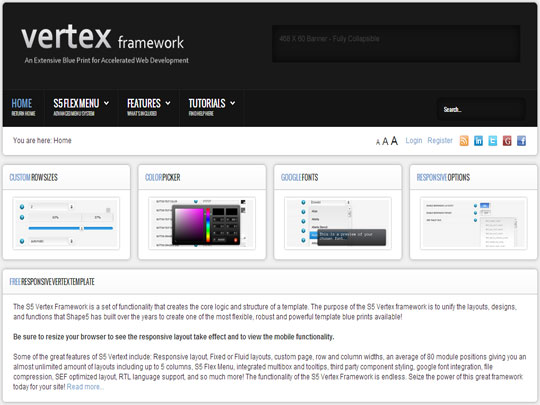Viewport: 540px width, 405px height.
Task: Click the Login link
Action: point(414,141)
